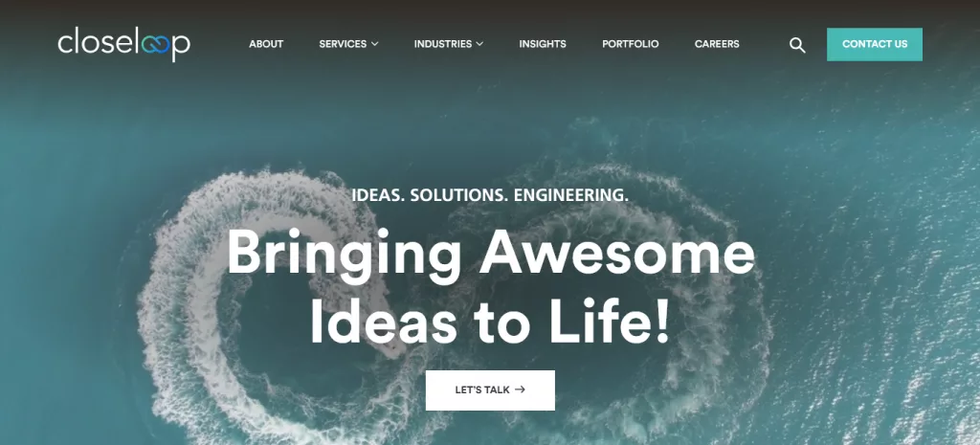This screenshot has width=980, height=445.
Task: Navigate to Insights
Action: (x=543, y=44)
